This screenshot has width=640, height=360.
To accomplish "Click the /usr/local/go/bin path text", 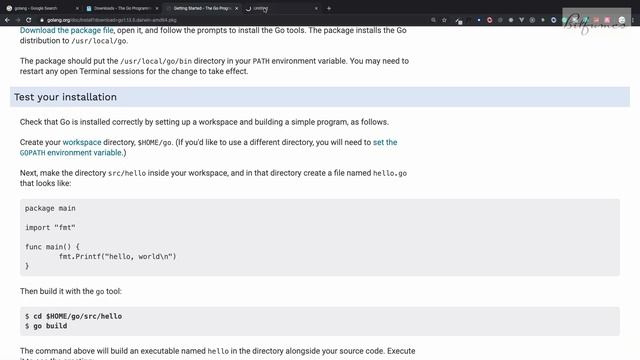I will [x=156, y=61].
